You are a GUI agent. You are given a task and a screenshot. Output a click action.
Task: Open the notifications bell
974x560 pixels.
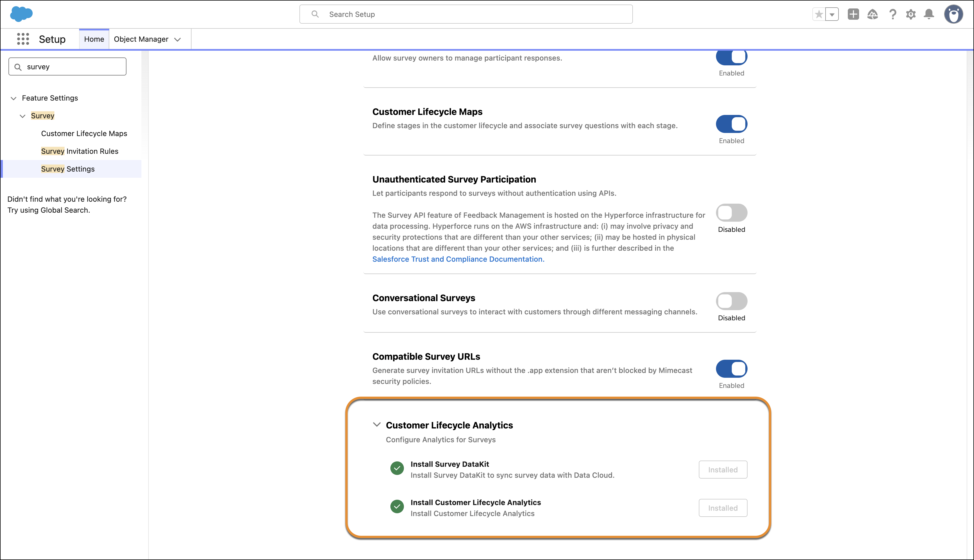[929, 15]
